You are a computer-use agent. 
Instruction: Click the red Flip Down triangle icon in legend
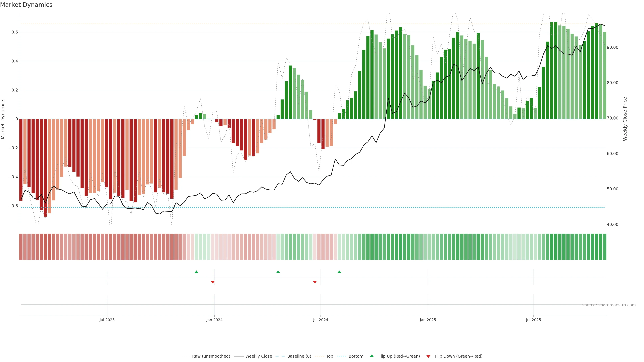[428, 356]
